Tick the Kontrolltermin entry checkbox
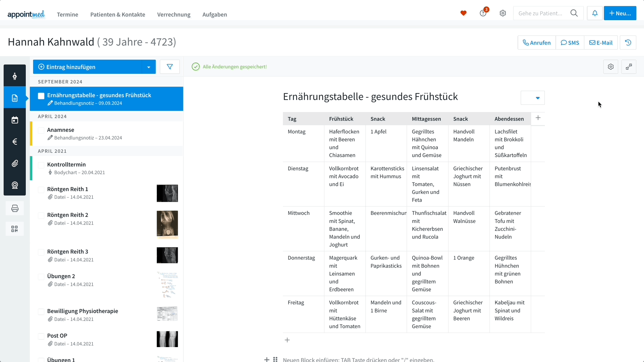 pos(41,165)
